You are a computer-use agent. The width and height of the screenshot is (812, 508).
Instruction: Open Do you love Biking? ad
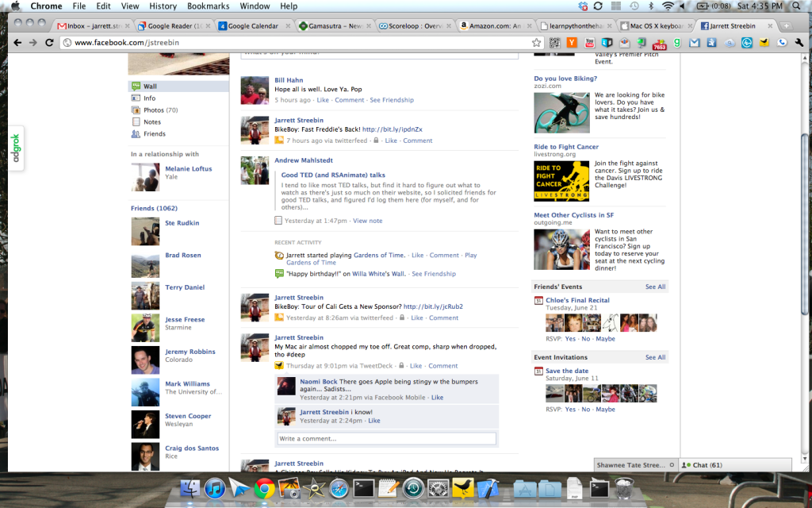(565, 79)
